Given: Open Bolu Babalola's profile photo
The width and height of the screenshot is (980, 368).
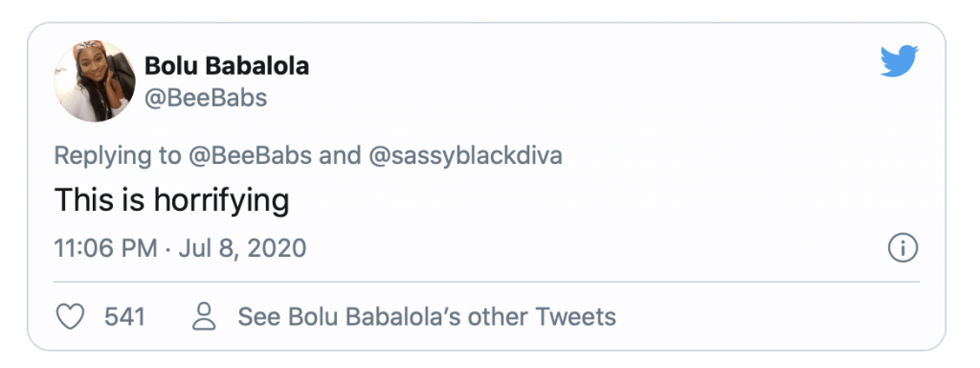Looking at the screenshot, I should [x=95, y=80].
